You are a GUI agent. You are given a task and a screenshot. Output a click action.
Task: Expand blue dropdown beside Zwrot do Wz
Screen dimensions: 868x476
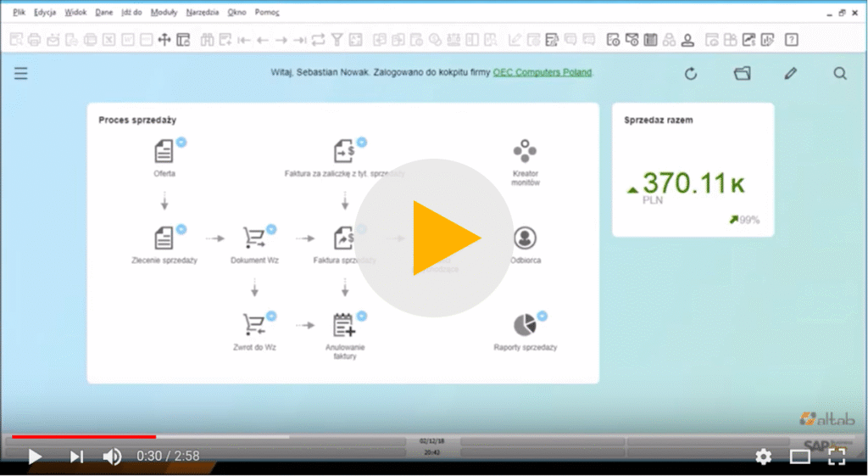(271, 316)
